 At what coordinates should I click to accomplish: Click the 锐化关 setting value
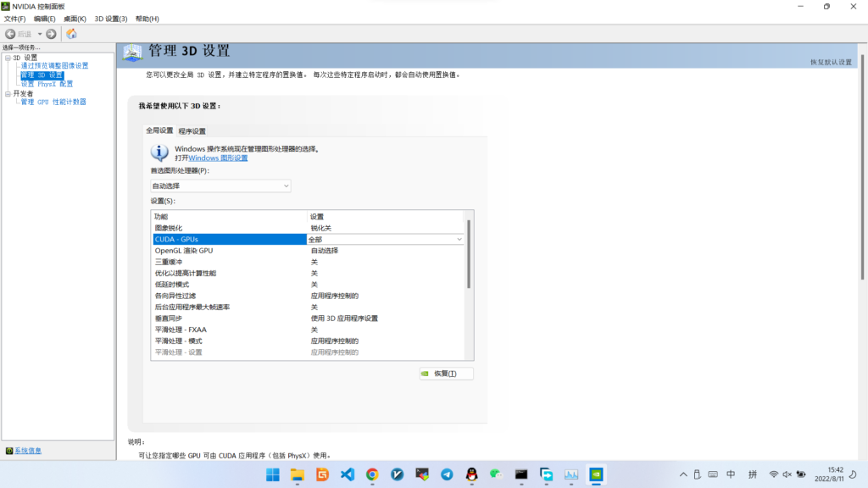coord(321,228)
